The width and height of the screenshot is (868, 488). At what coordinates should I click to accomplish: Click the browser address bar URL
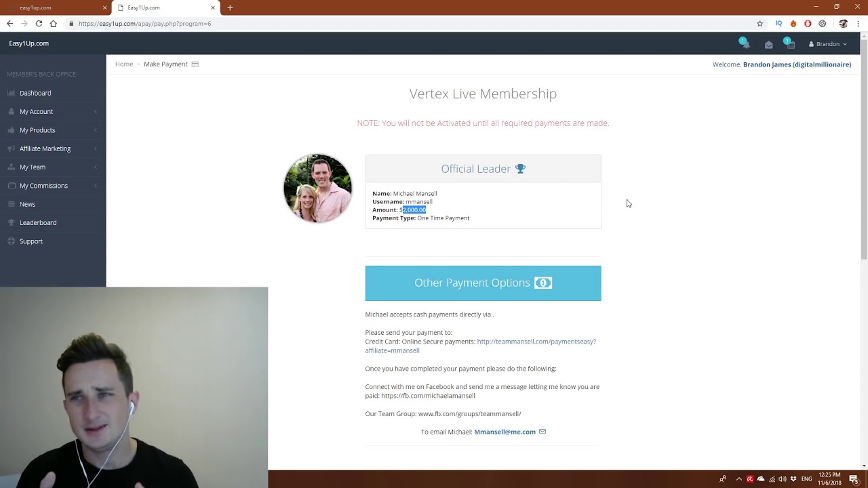coord(144,24)
